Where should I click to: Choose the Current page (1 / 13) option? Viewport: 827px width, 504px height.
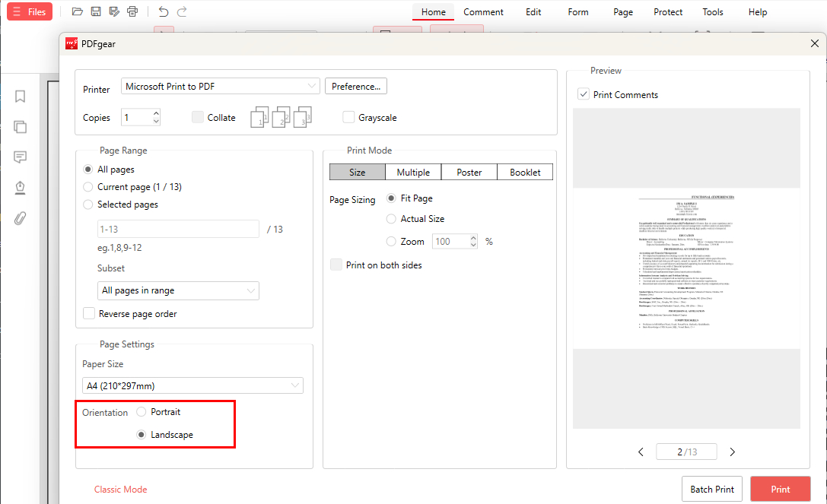[x=87, y=186]
